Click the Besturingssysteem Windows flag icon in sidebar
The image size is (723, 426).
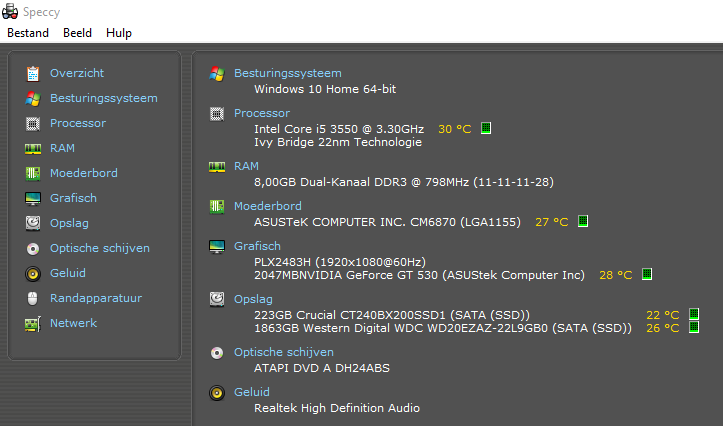(33, 98)
